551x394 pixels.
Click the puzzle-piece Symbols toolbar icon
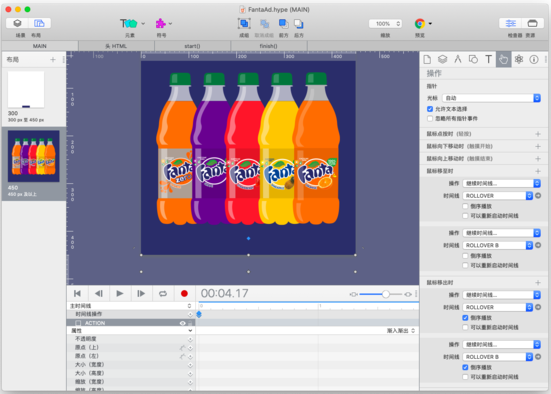tap(161, 24)
